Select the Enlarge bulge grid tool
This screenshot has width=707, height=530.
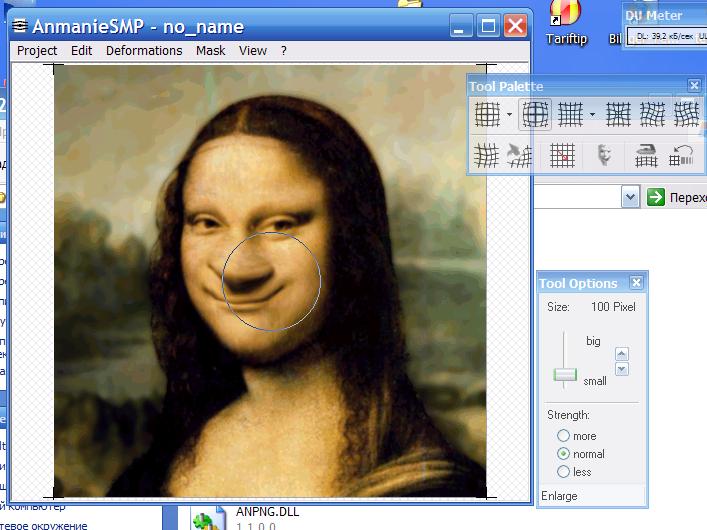coord(535,114)
